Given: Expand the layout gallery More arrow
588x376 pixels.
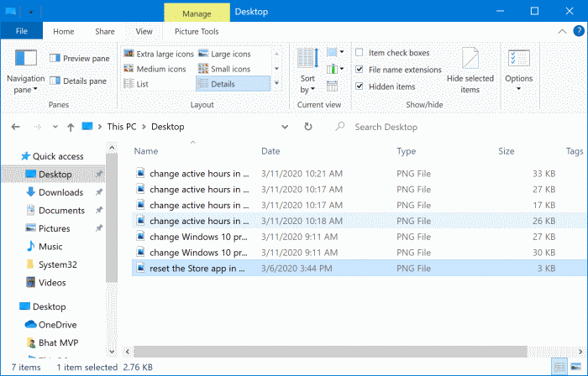Looking at the screenshot, I should (276, 83).
